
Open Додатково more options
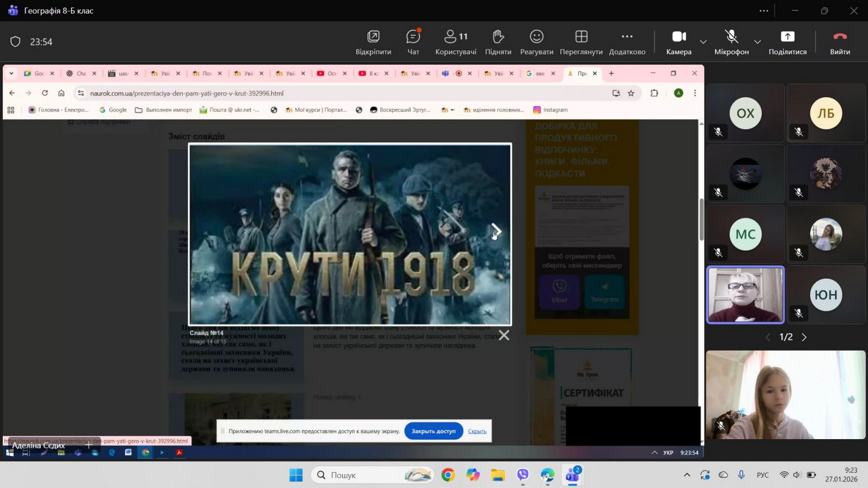(x=627, y=42)
